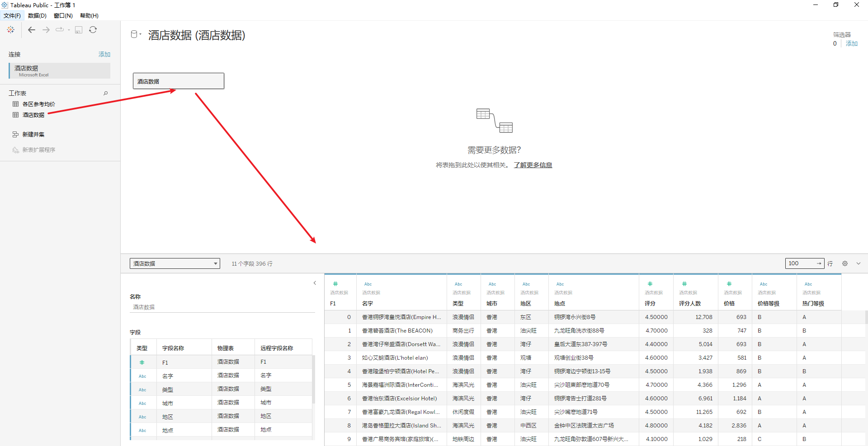The width and height of the screenshot is (868, 446).
Task: Change the Abc type icon for 地区 column
Action: click(526, 284)
